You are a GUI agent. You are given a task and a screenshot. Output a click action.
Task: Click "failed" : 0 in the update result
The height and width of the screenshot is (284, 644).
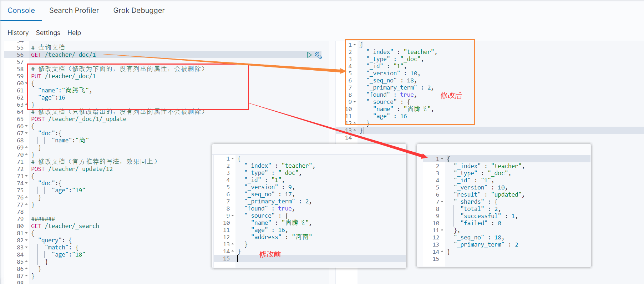click(x=481, y=223)
